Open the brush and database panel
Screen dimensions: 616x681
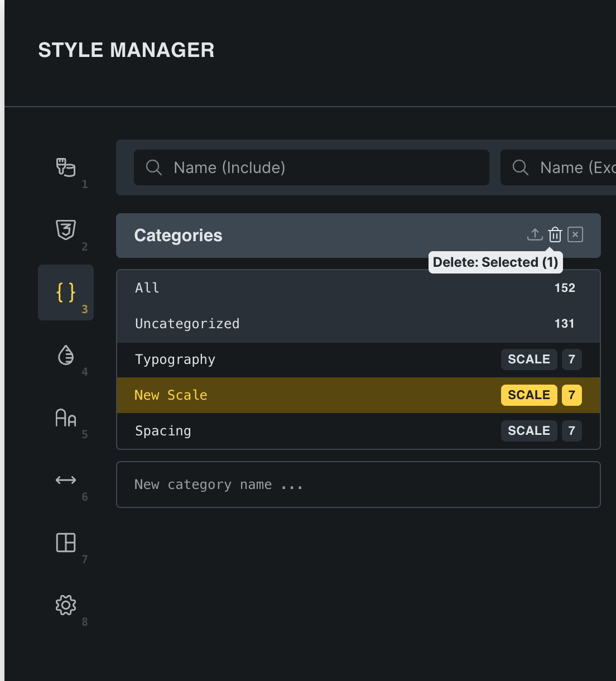(65, 167)
